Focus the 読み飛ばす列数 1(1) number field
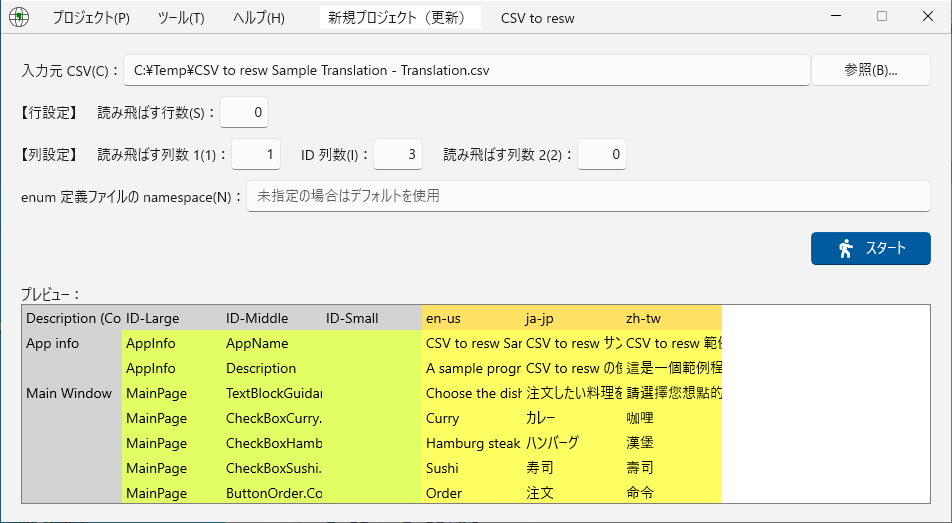 pos(256,154)
